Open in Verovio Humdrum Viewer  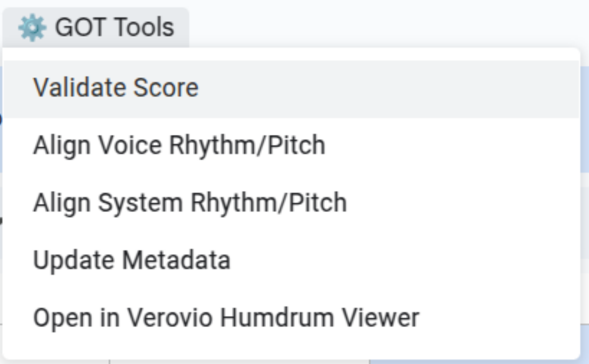291,318
